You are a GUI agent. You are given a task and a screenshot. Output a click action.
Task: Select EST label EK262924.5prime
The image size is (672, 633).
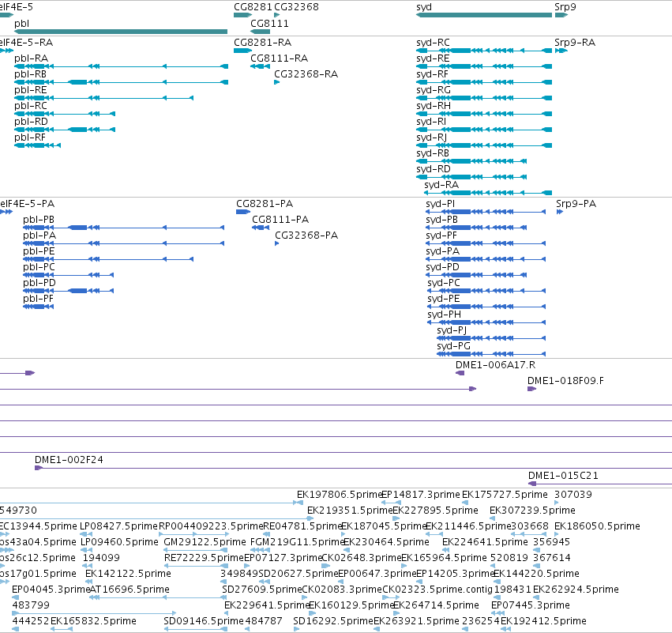pos(576,590)
